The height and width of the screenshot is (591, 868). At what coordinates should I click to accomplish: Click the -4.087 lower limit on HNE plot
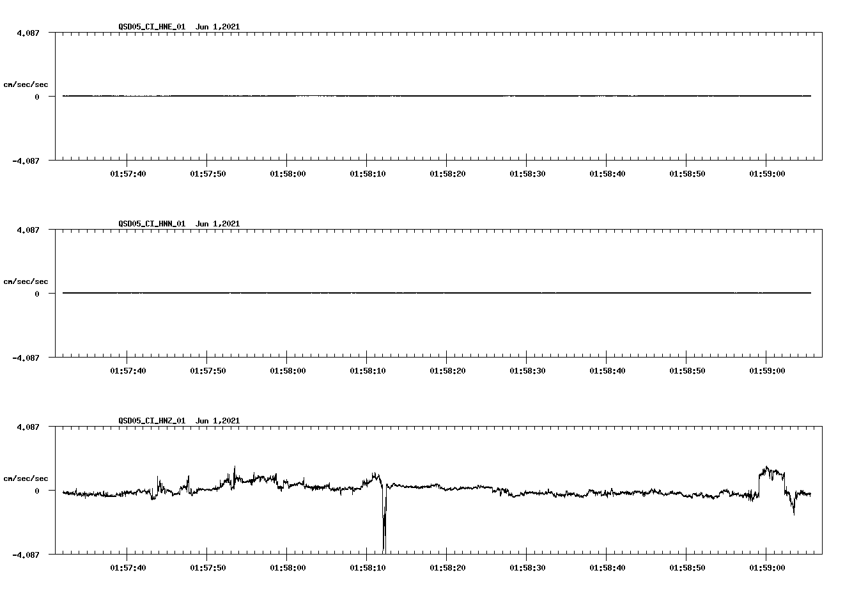(26, 161)
